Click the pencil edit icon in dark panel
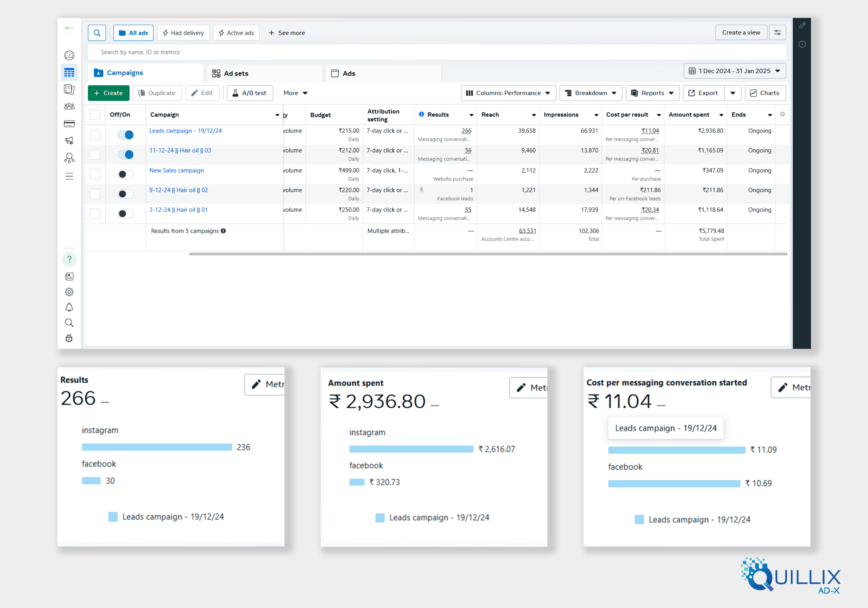 click(802, 25)
